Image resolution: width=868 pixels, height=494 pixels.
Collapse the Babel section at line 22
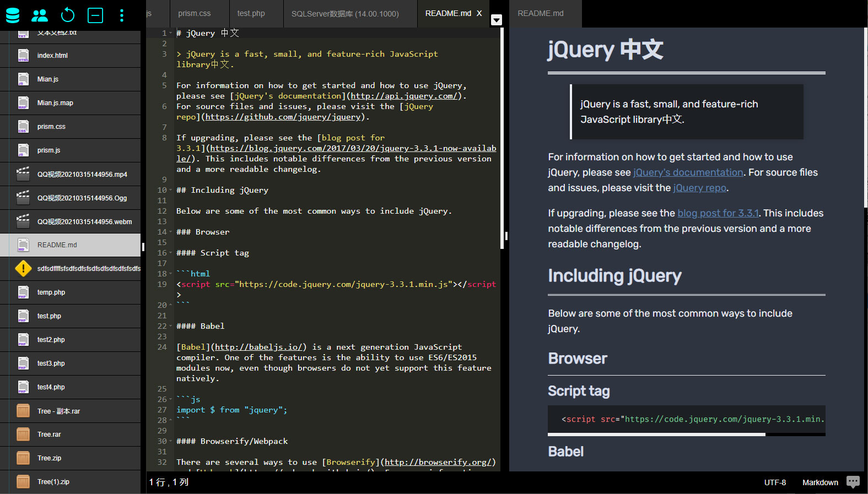point(171,327)
